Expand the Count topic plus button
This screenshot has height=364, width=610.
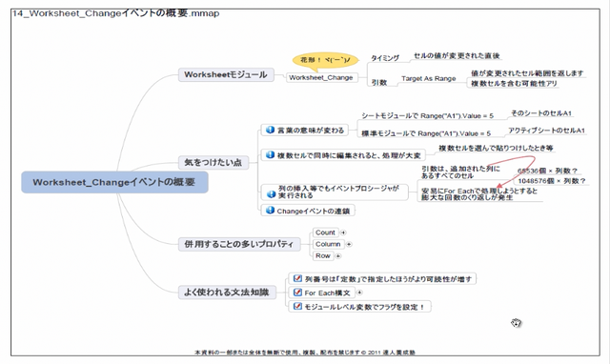(x=343, y=233)
